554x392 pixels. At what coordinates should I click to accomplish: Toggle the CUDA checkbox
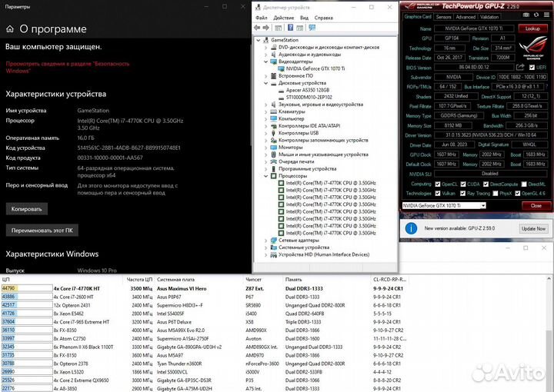click(463, 184)
